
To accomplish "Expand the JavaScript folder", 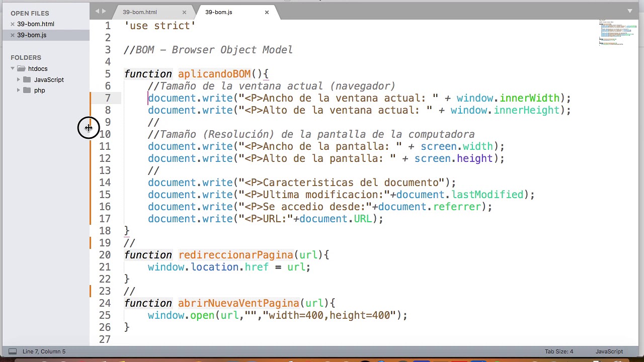I will pos(19,79).
